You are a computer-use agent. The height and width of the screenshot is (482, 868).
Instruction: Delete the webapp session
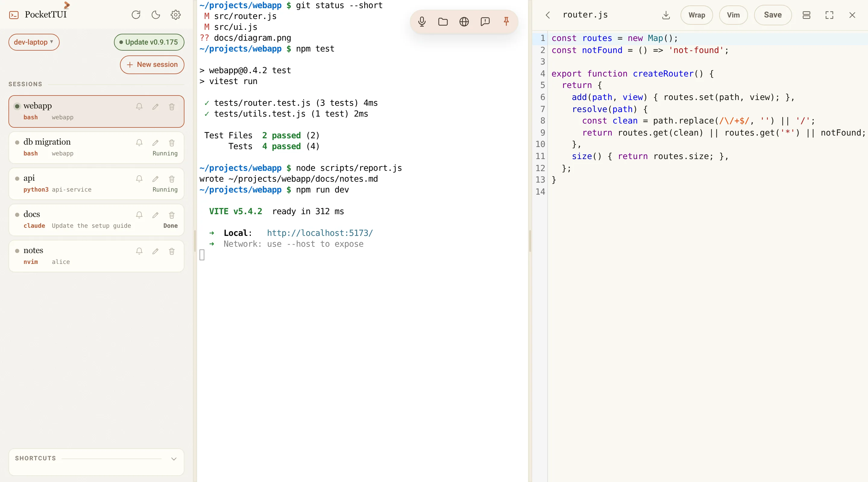171,106
